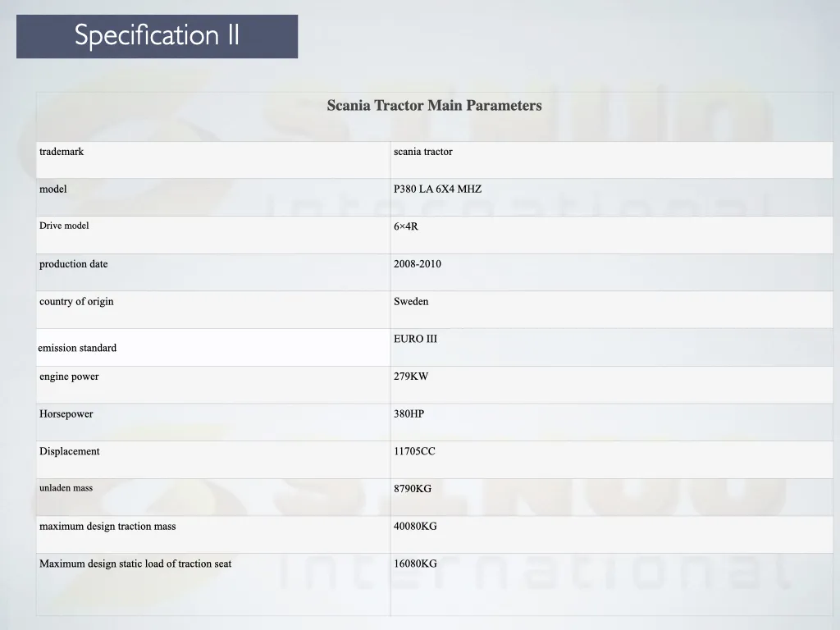Select the "production date" label
This screenshot has width=840, height=630.
[x=74, y=264]
